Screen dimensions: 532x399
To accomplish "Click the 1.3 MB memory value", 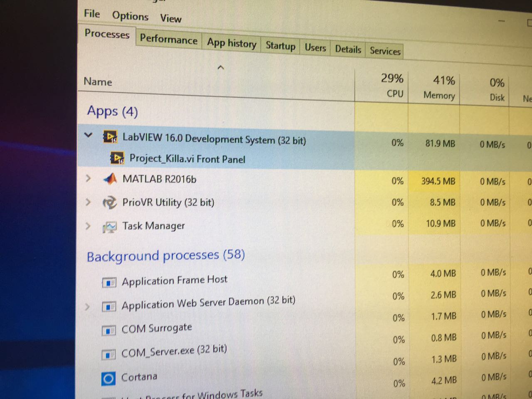I will click(x=444, y=359).
